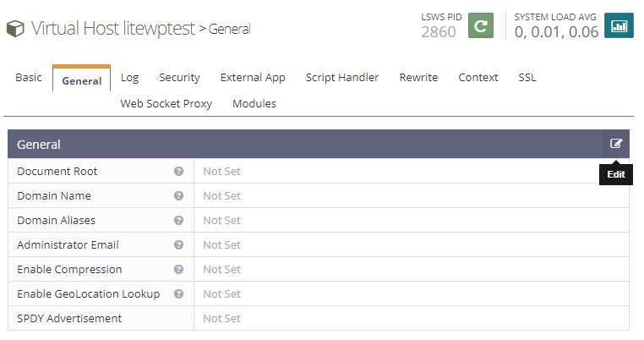
Task: Click the help icon beside Domain Name
Action: (x=178, y=195)
